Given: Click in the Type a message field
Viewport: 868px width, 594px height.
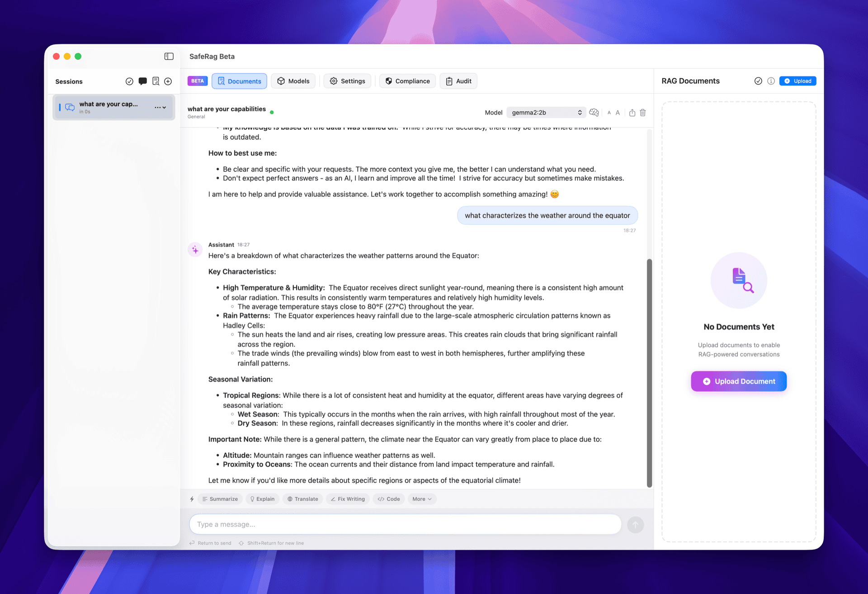Looking at the screenshot, I should [x=405, y=524].
